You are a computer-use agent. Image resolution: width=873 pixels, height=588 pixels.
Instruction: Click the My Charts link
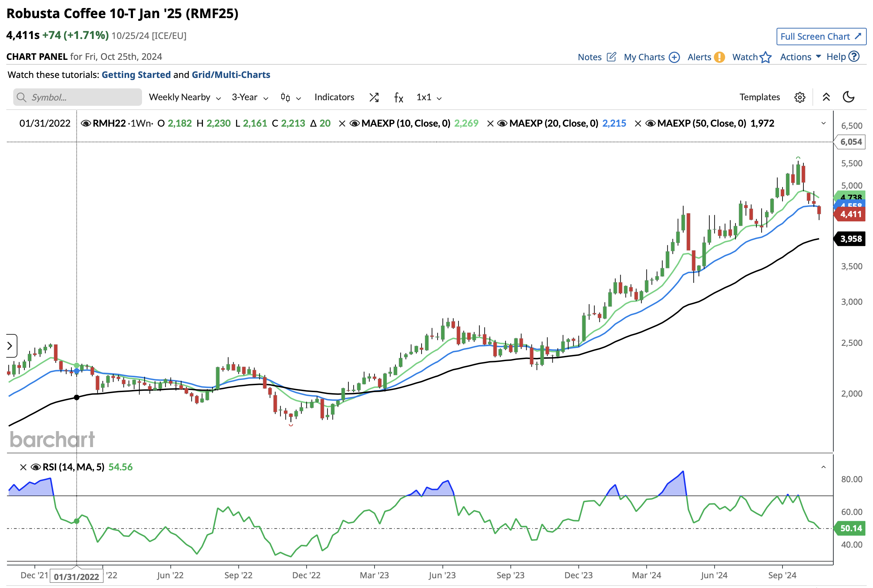coord(644,57)
